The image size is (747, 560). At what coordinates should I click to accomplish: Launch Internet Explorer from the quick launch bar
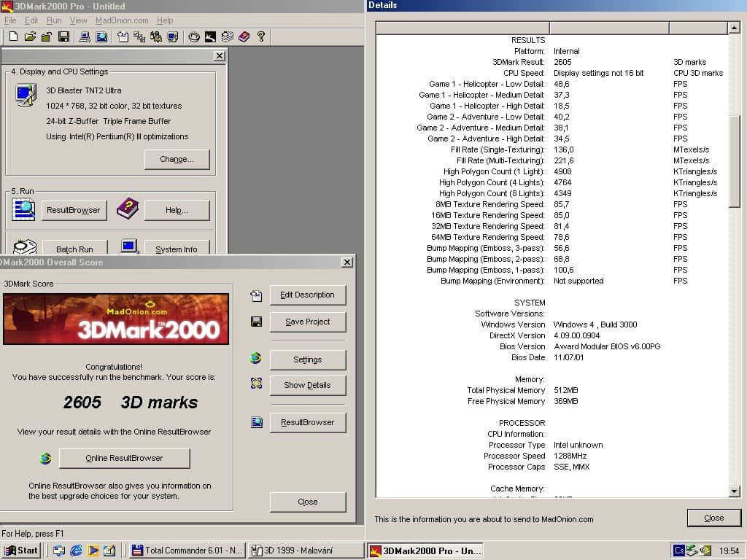[x=76, y=551]
